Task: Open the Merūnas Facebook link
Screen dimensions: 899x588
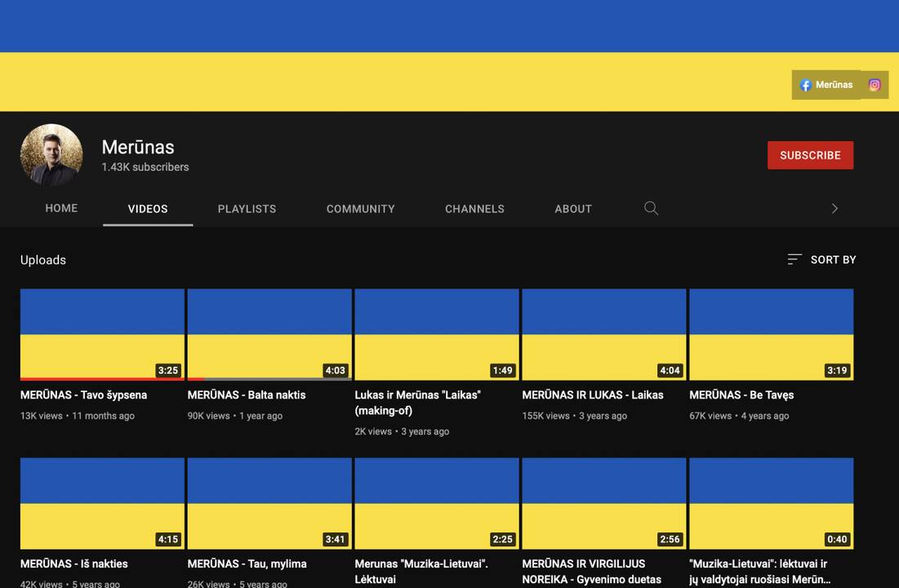Action: tap(826, 85)
